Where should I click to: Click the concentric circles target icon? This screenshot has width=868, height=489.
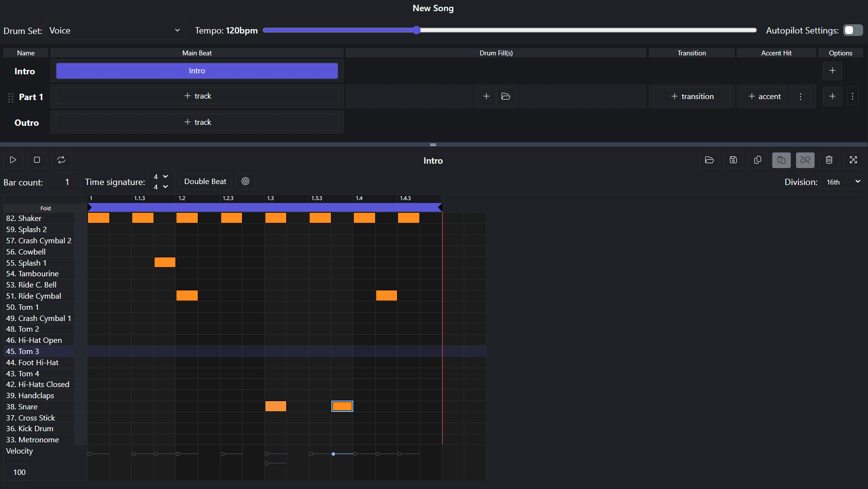click(245, 181)
